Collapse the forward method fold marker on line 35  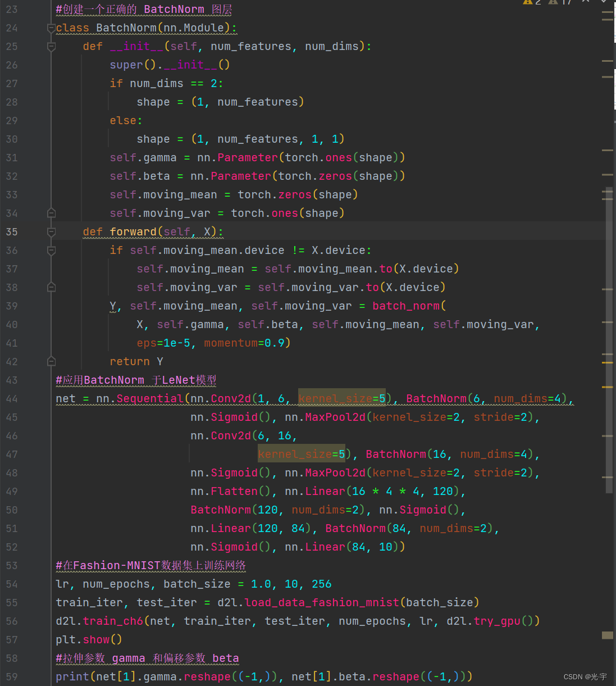[51, 232]
